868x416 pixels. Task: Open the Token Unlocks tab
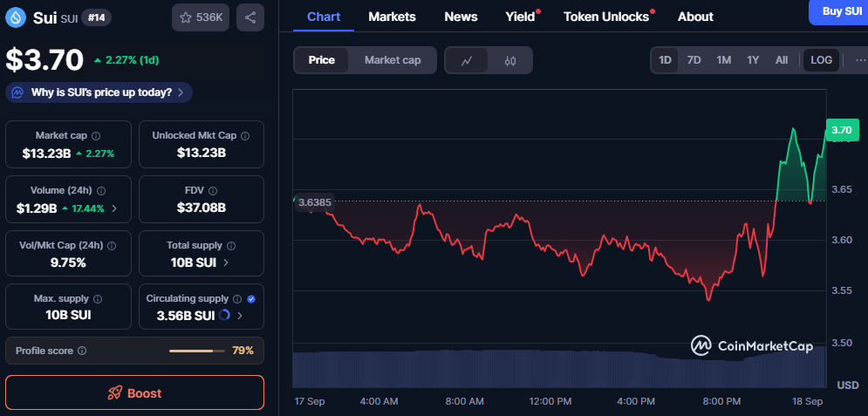(606, 17)
